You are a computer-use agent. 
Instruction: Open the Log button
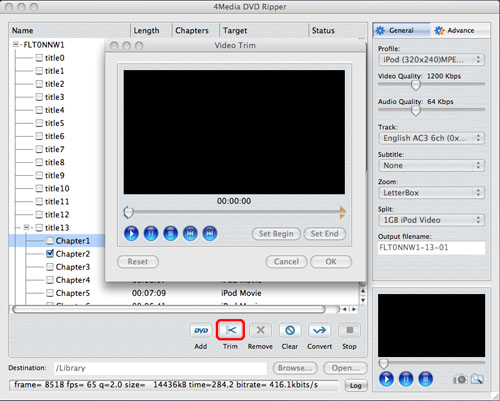click(x=356, y=385)
